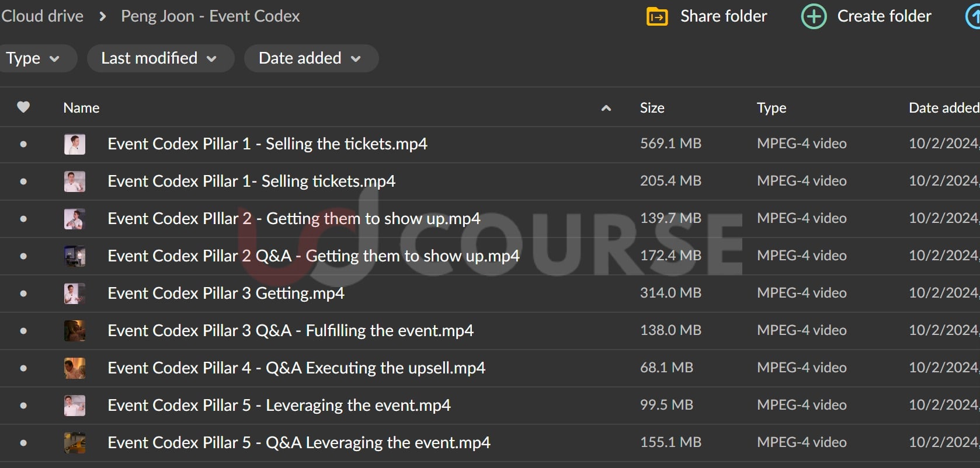Sort by the Type column header

click(771, 108)
